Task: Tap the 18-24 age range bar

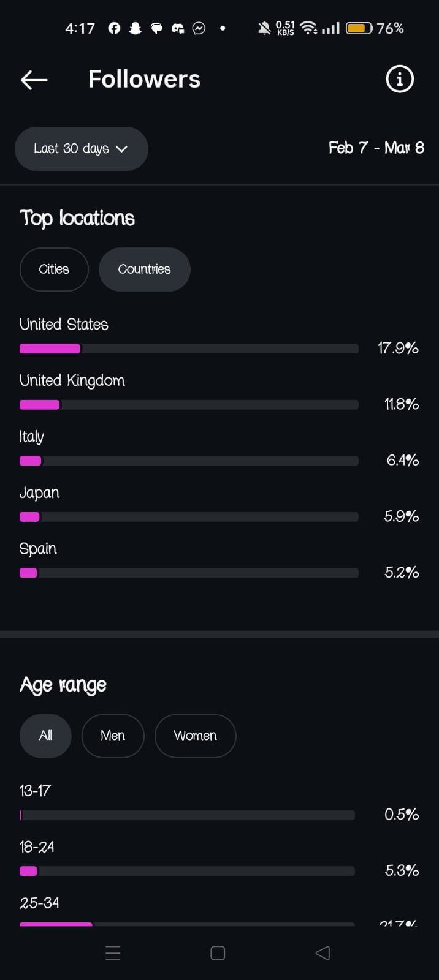Action: click(x=187, y=871)
